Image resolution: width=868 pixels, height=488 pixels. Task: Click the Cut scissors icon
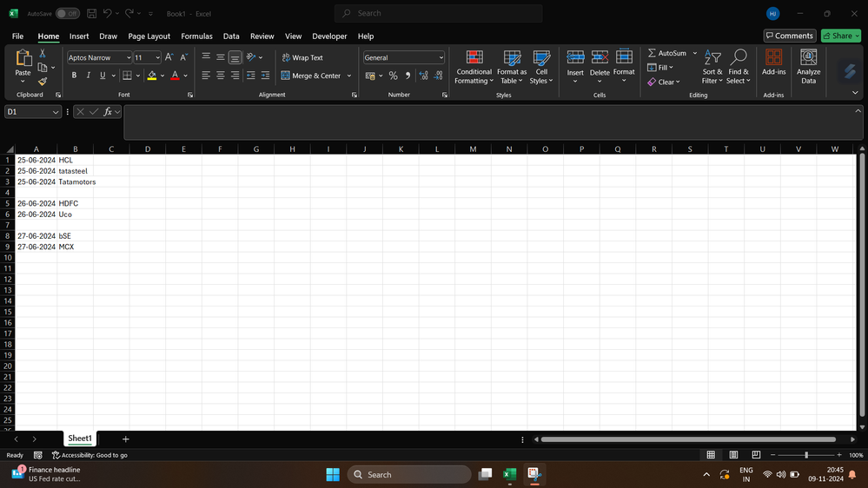pos(42,54)
